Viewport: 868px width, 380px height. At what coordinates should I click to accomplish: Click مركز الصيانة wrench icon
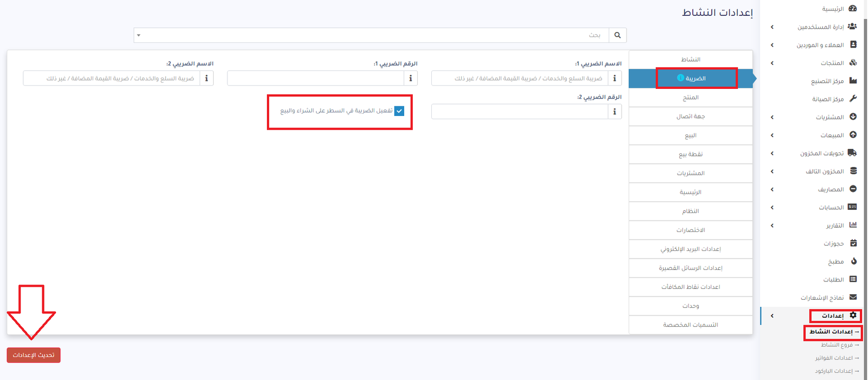click(x=853, y=99)
